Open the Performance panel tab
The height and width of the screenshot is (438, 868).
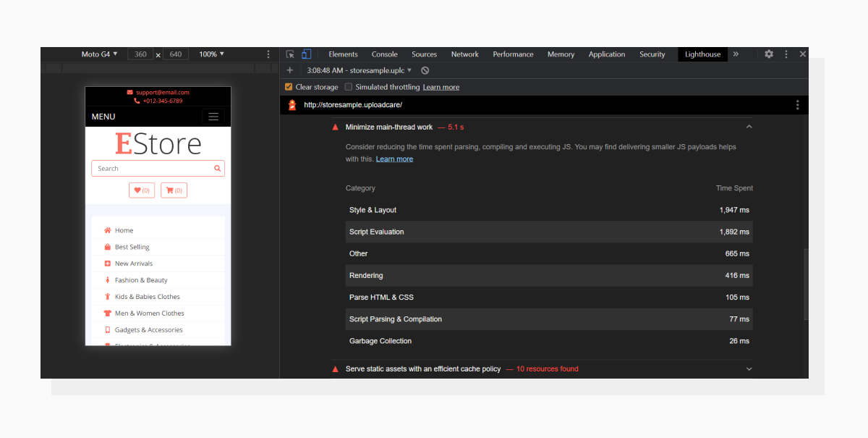coord(513,54)
